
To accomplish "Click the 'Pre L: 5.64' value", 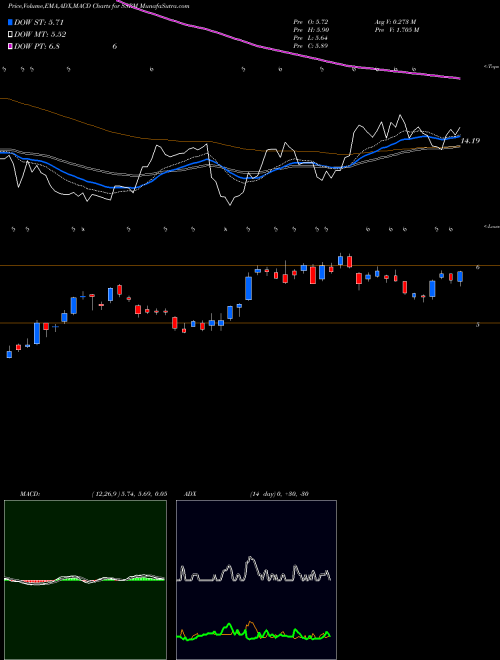I will [311, 38].
